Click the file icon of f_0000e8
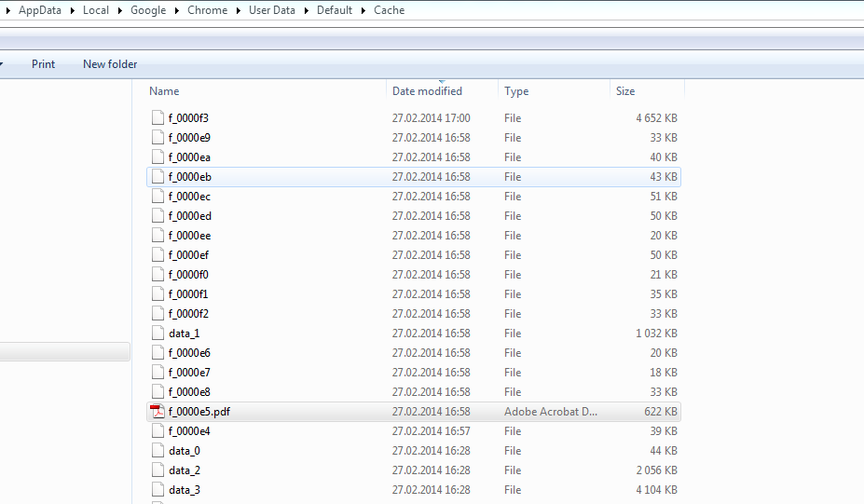 (x=158, y=391)
